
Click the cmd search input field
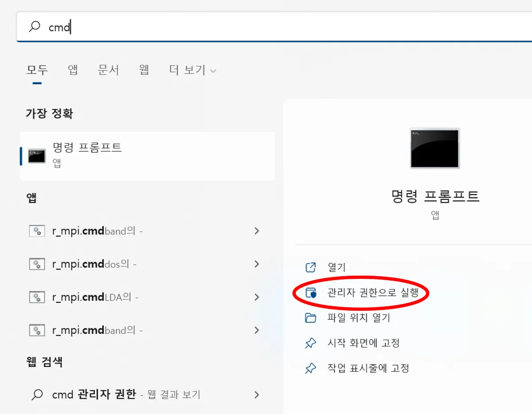[274, 27]
